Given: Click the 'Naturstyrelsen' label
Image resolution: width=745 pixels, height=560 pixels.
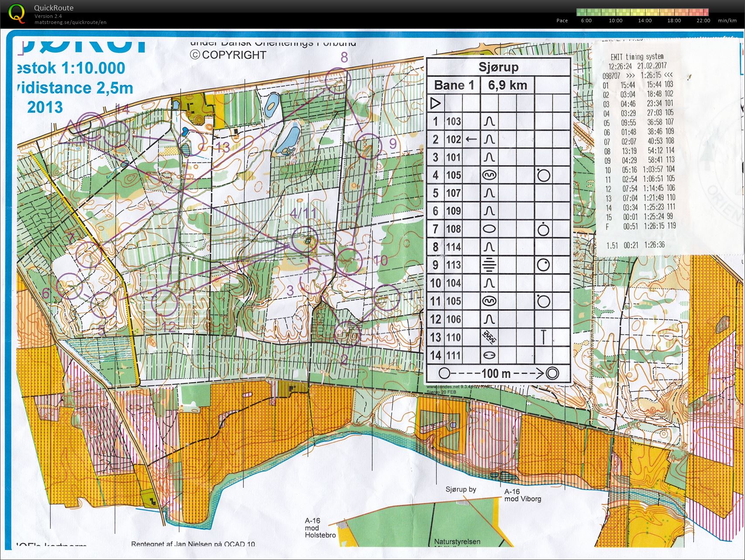Looking at the screenshot, I should click(x=457, y=542).
